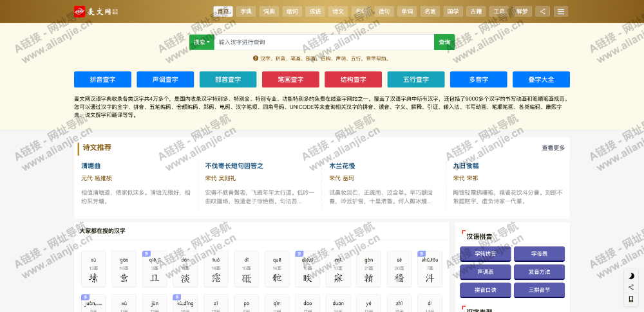Open the mǐ character card
Screen dimensions: 644x312
pyautogui.click(x=339, y=269)
